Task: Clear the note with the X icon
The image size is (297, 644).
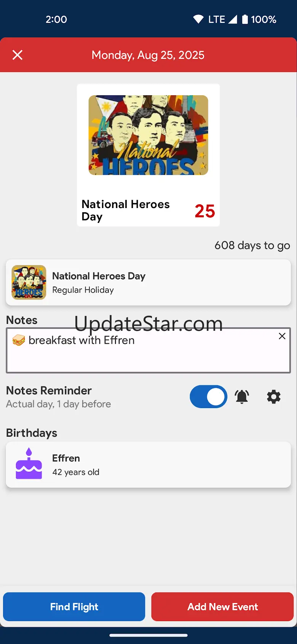Action: [x=282, y=336]
